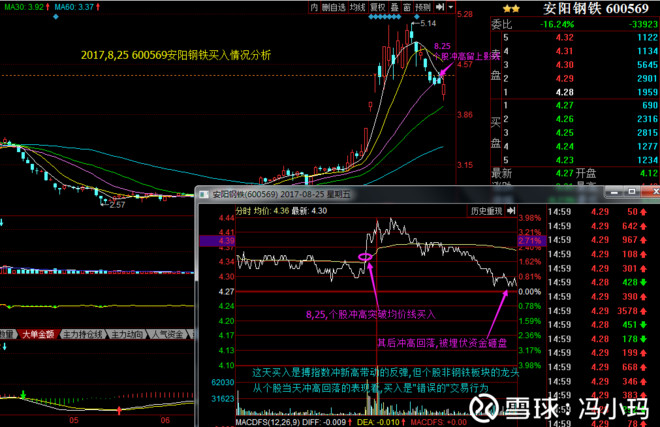Screen dimensions: 660x427
Task: Click the trade row with volume 3578
Action: [x=597, y=311]
